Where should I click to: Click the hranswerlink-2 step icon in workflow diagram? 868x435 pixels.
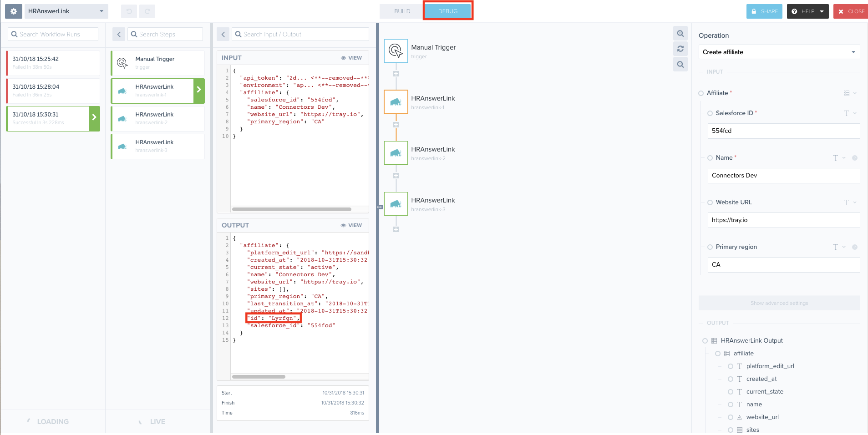tap(396, 153)
